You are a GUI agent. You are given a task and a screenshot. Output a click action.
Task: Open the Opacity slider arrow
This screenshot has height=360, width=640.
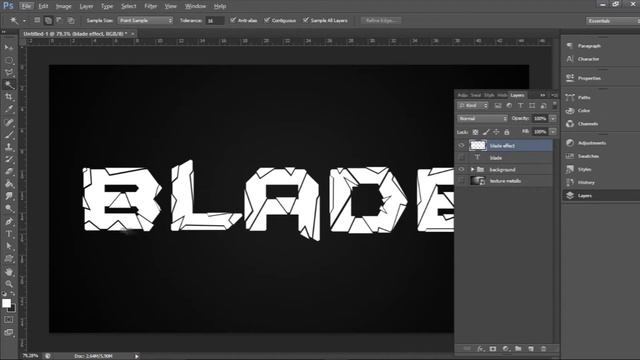553,118
